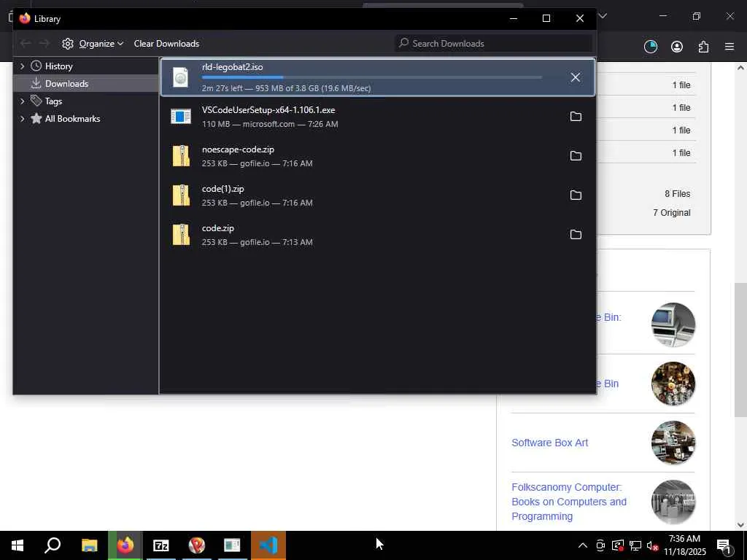
Task: Open the Firefox extensions puzzle icon
Action: coord(703,47)
